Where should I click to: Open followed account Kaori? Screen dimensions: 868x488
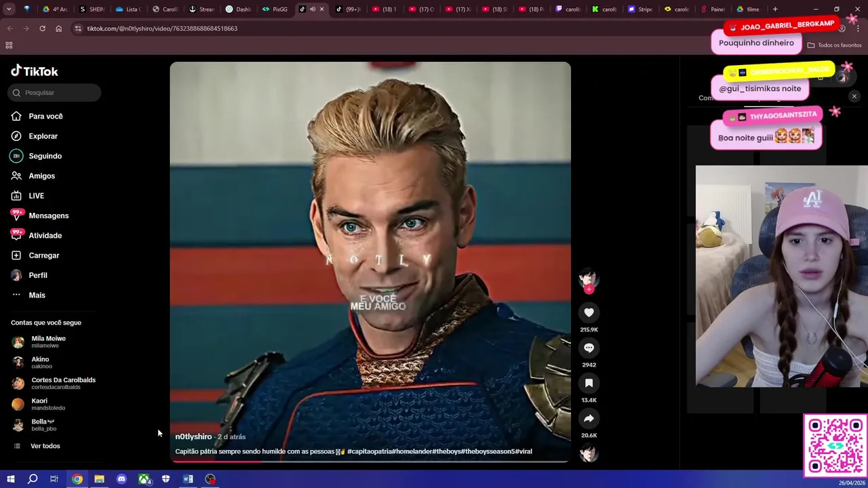39,404
